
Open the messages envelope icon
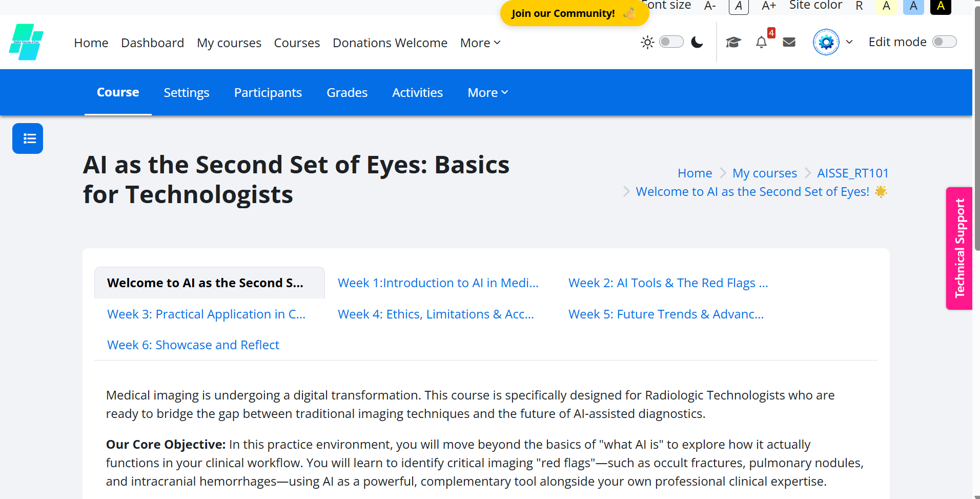pos(789,42)
